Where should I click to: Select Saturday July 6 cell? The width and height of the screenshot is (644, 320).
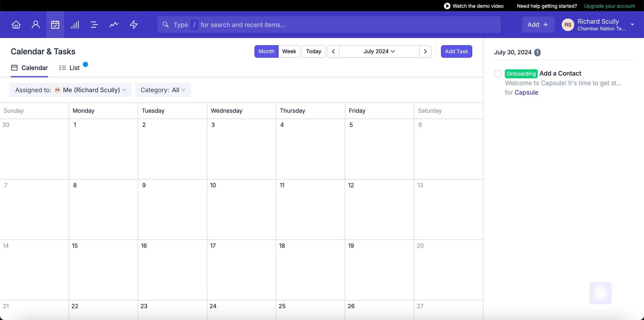click(448, 149)
